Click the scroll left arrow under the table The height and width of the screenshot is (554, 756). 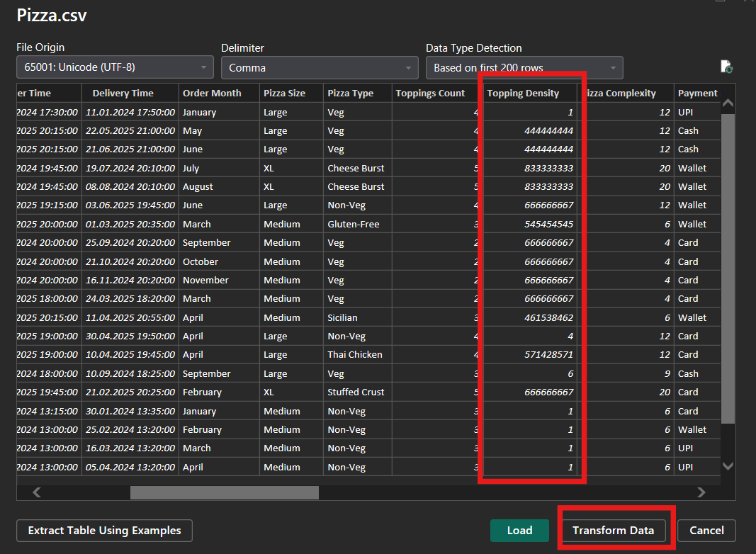click(37, 492)
